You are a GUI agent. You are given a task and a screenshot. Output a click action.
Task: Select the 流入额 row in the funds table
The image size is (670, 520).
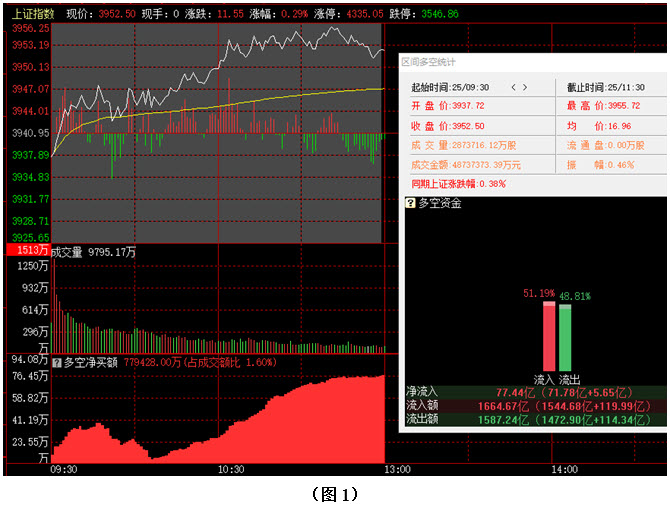pyautogui.click(x=533, y=407)
